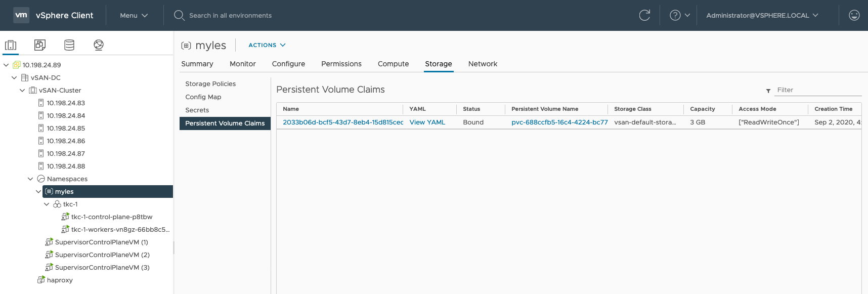The height and width of the screenshot is (294, 868).
Task: Switch to the Network tab
Action: [483, 64]
